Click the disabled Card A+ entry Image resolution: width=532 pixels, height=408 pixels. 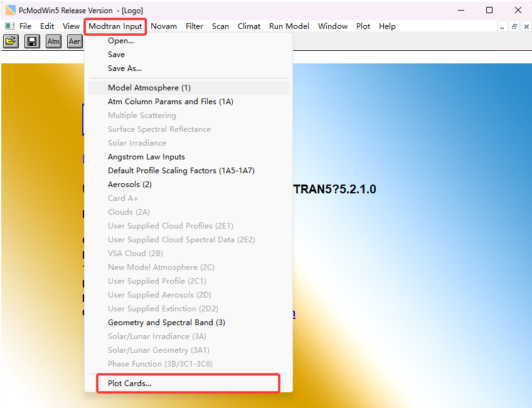[x=188, y=198]
